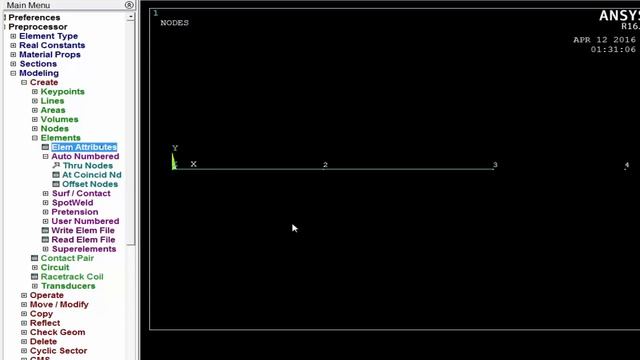Expand the Keypoints branch
The width and height of the screenshot is (640, 360).
(35, 91)
